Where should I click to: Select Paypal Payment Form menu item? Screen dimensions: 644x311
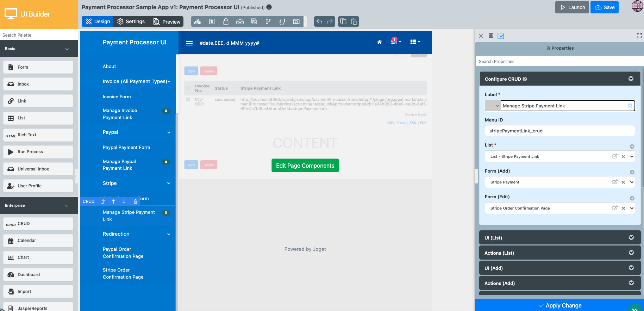point(126,148)
